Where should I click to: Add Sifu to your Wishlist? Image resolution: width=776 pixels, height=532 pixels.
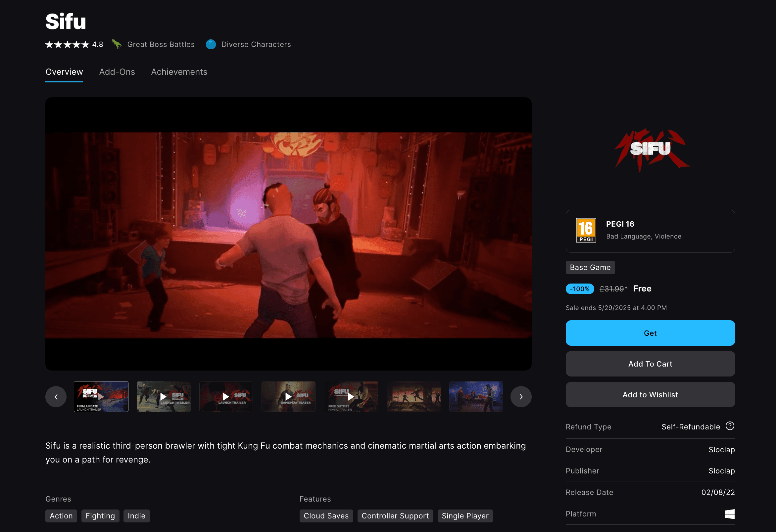(x=650, y=394)
